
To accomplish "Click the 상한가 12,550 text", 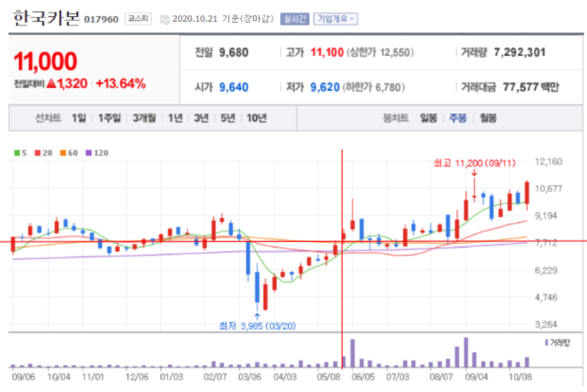I will point(380,52).
